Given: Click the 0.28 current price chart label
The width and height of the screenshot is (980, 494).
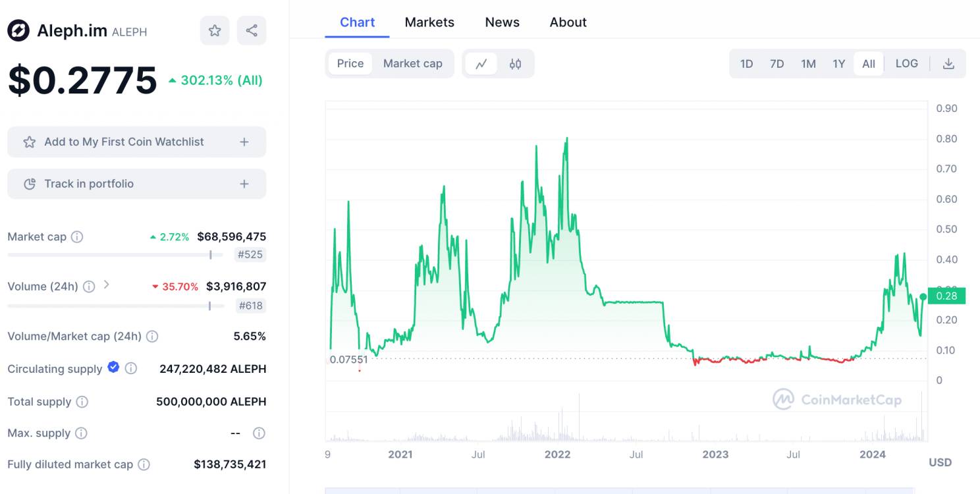Looking at the screenshot, I should click(x=946, y=296).
